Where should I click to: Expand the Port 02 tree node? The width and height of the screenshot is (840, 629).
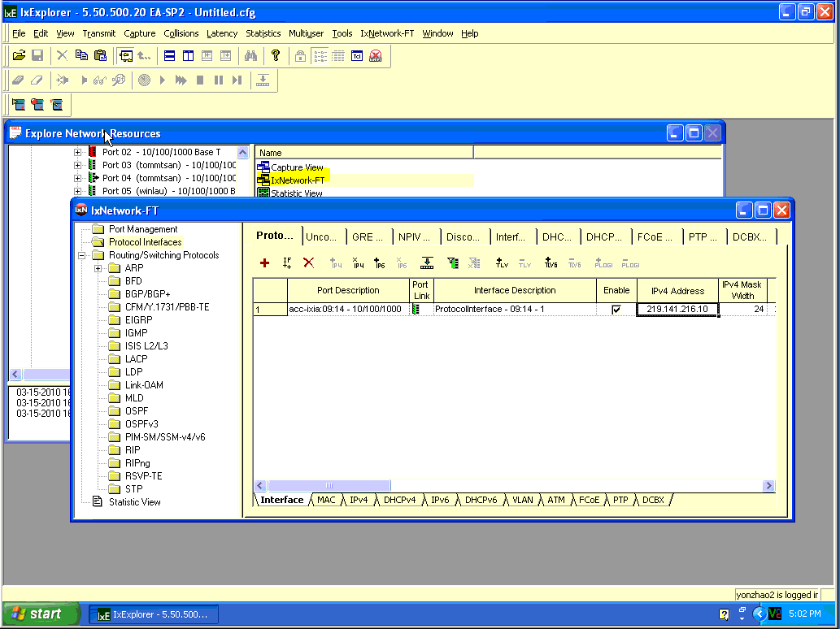pos(78,152)
